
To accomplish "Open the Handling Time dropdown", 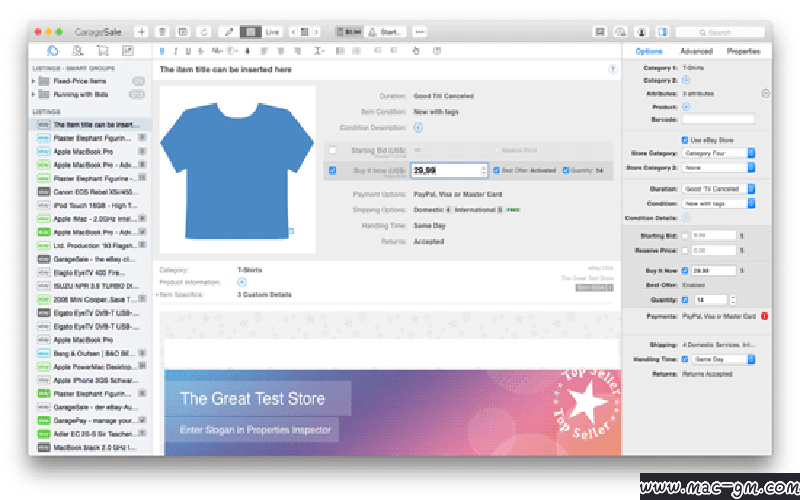I will pyautogui.click(x=723, y=359).
